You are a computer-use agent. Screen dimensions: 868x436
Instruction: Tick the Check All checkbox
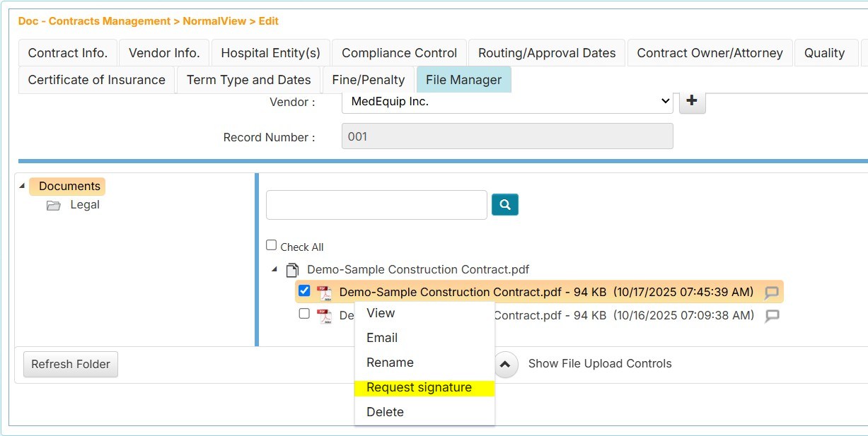[x=272, y=245]
